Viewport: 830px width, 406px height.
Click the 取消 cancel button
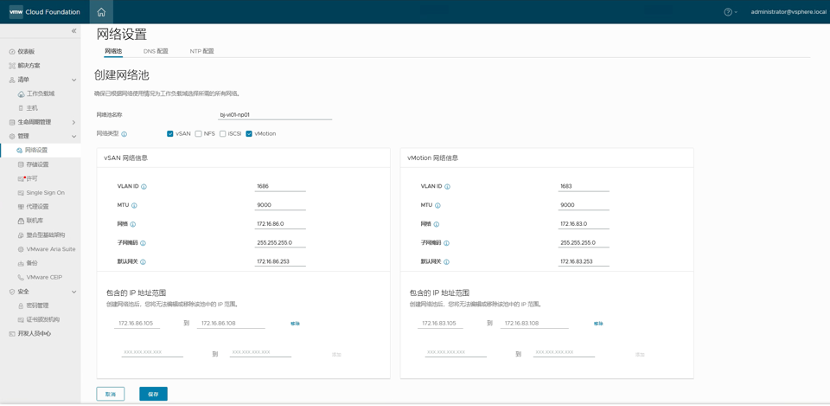click(111, 394)
